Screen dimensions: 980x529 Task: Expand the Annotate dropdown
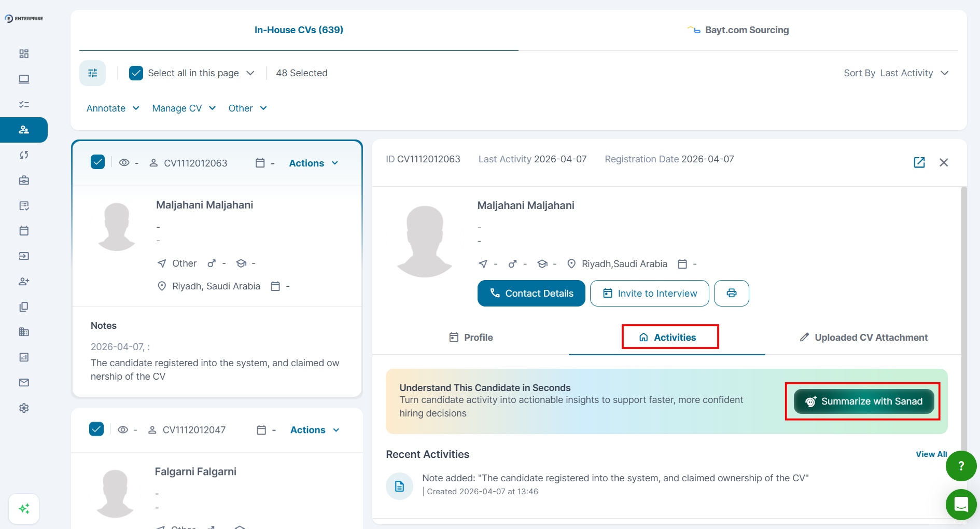[x=113, y=108]
